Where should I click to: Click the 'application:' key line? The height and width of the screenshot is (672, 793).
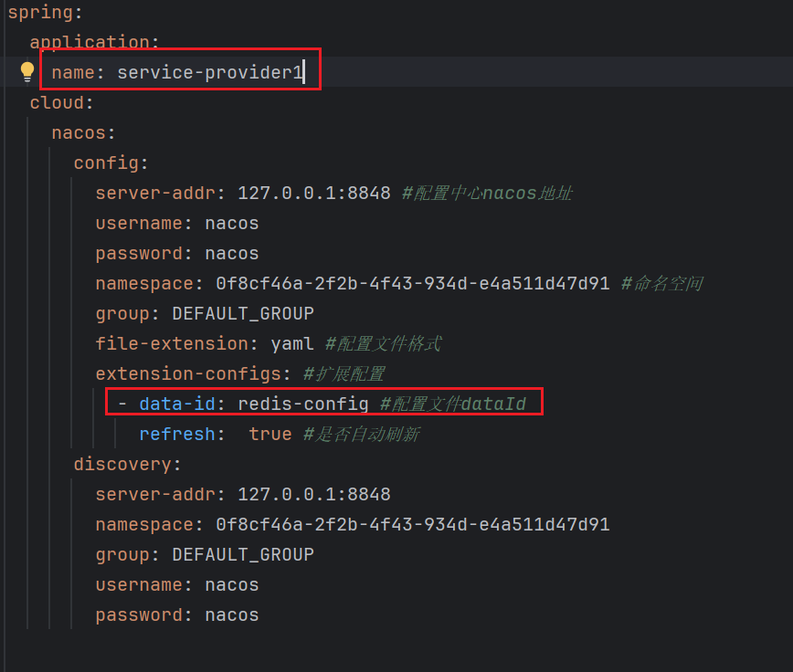point(95,42)
